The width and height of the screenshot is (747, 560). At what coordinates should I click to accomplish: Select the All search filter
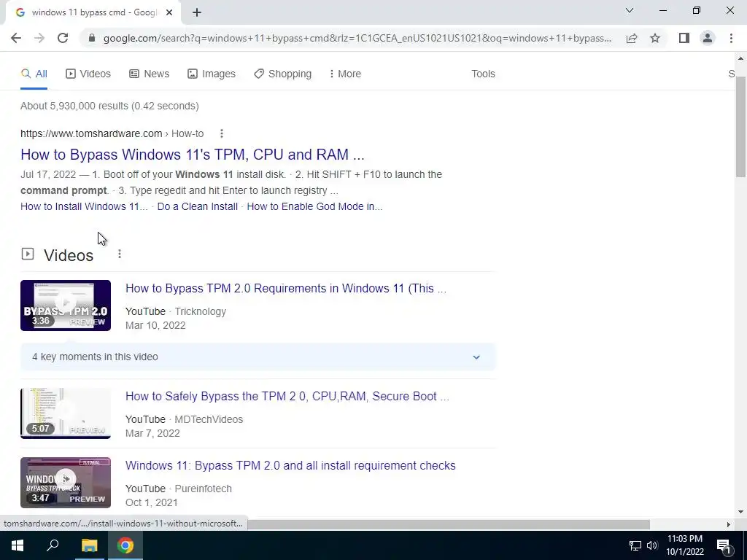34,74
